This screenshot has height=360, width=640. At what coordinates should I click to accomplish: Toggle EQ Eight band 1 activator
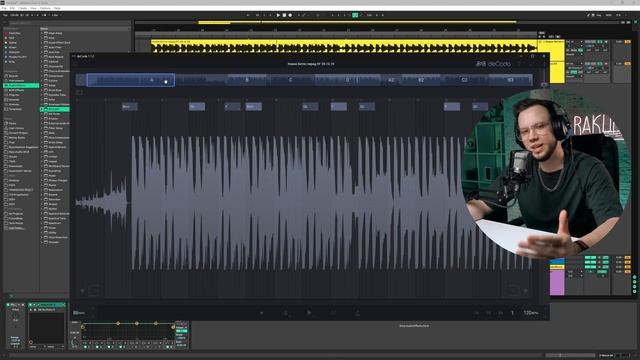pyautogui.click(x=85, y=347)
